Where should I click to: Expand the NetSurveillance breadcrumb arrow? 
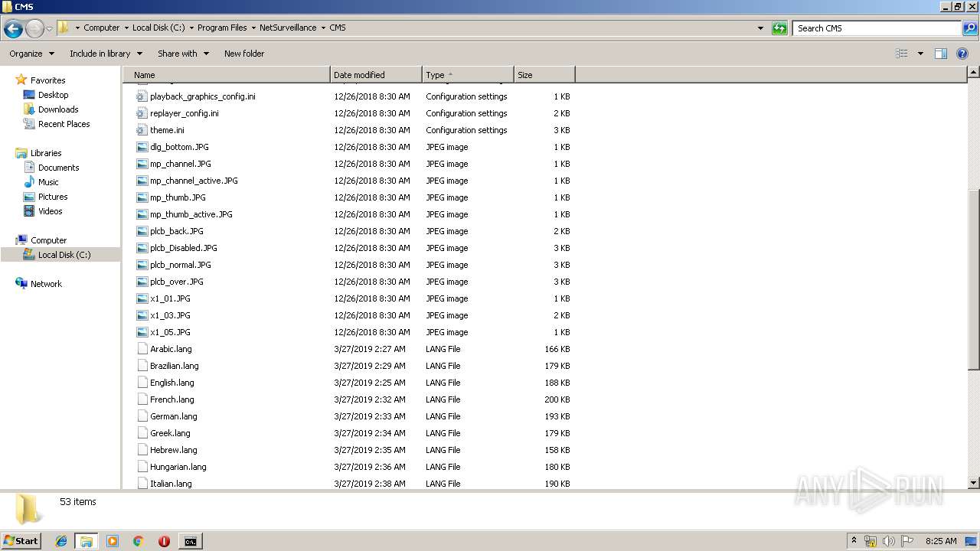point(323,28)
